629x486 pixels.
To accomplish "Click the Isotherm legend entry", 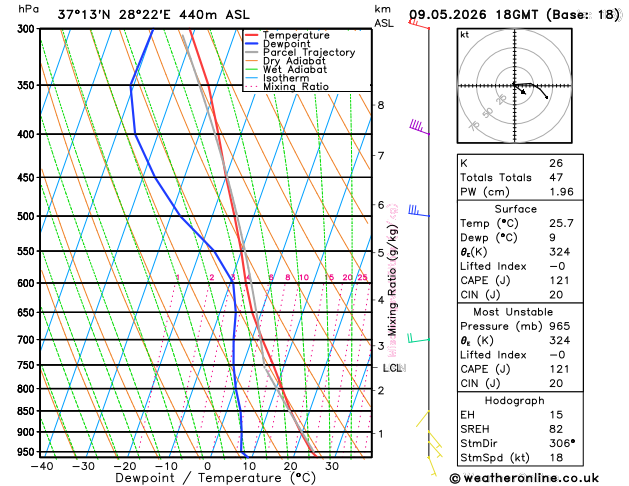I will [277, 78].
